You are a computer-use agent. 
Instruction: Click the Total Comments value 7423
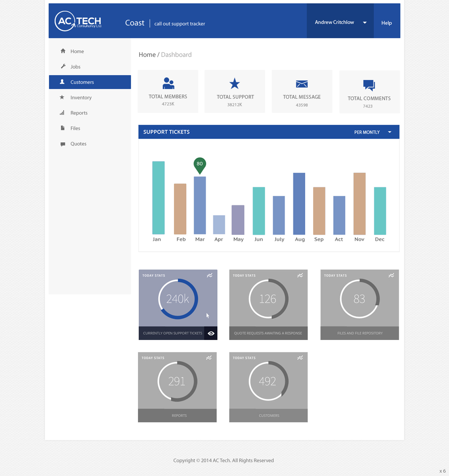(x=368, y=106)
